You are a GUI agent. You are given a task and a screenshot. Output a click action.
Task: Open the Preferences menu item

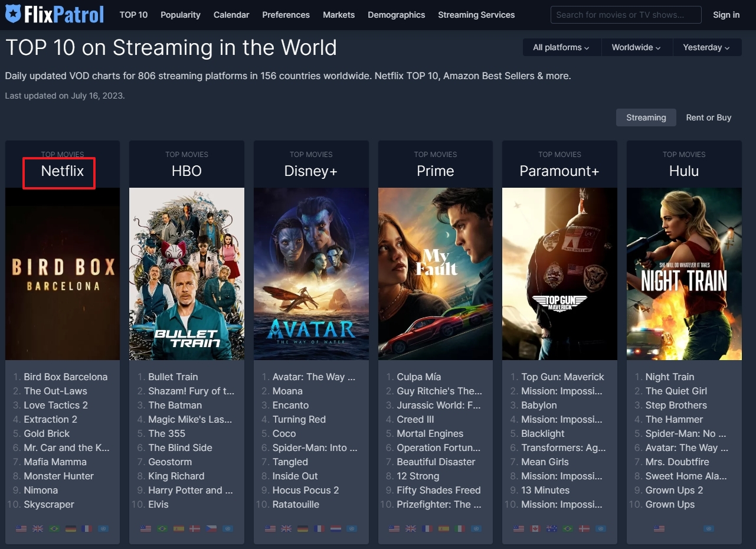(286, 15)
